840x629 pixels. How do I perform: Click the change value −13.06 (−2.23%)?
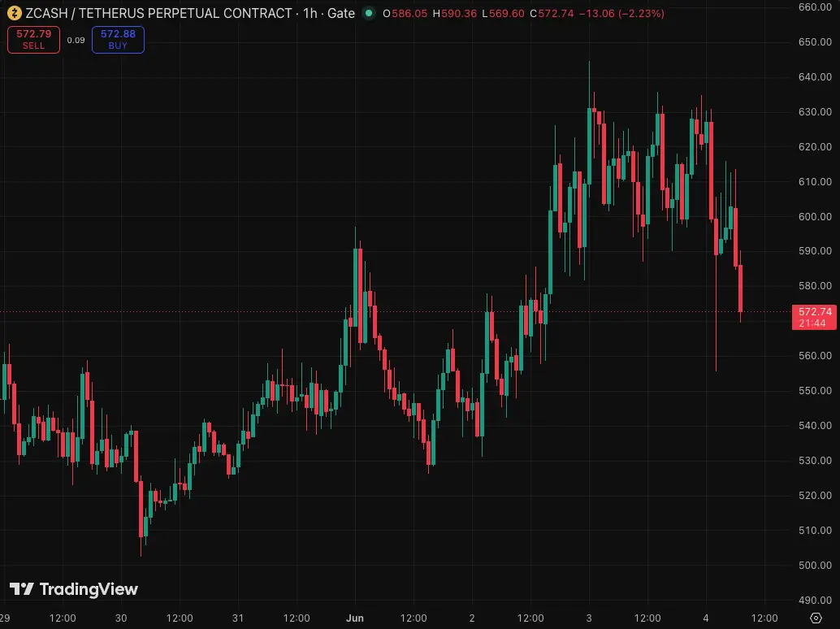(x=621, y=13)
